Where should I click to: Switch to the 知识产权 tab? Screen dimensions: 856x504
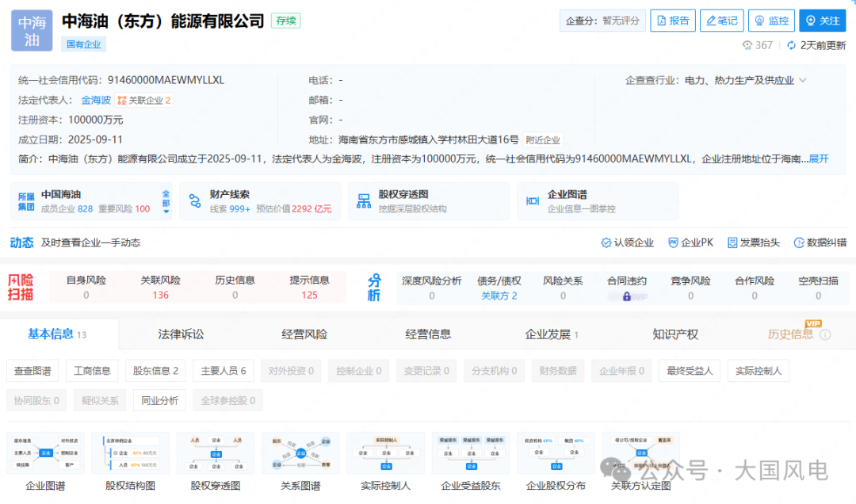click(x=675, y=334)
